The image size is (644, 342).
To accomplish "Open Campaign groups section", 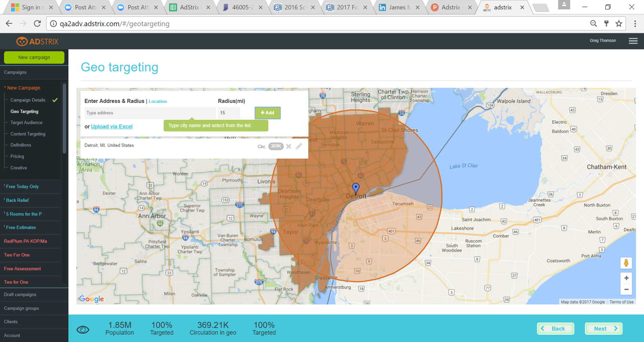I will click(21, 309).
